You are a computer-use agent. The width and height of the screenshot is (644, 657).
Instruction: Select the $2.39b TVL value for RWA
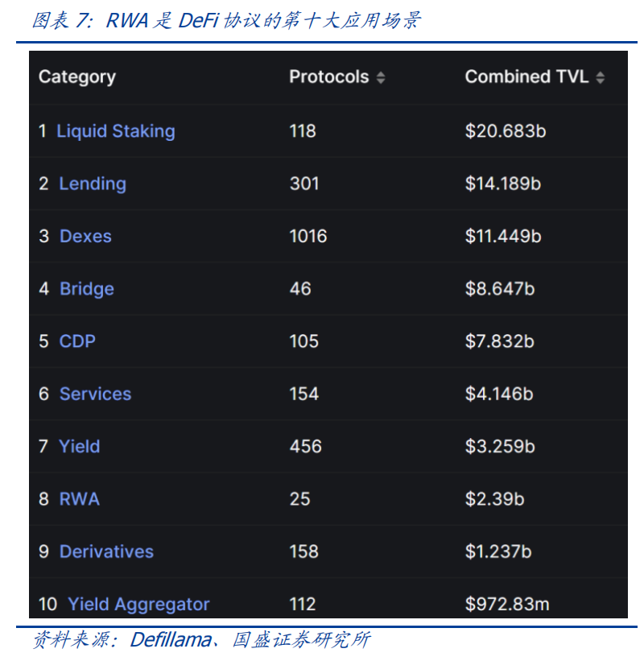tap(494, 499)
